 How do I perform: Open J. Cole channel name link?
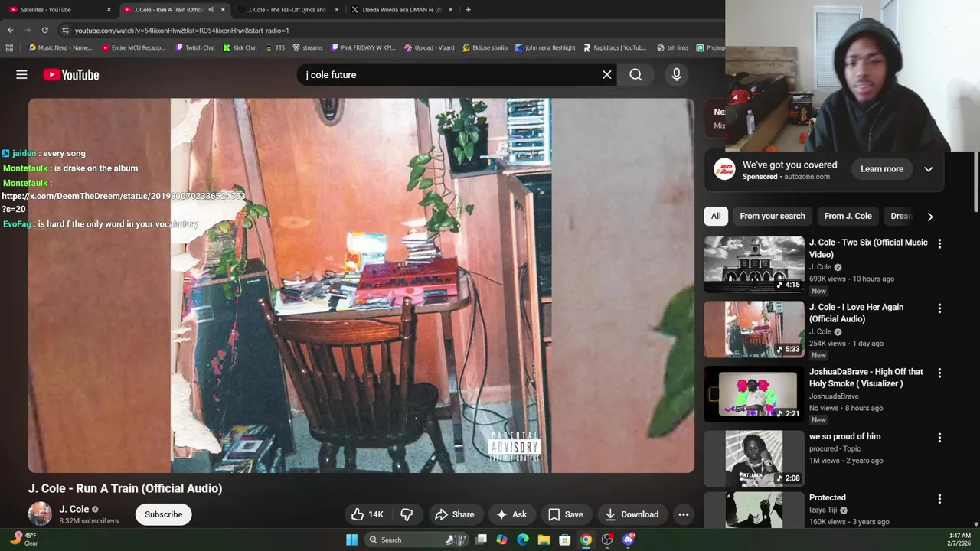pyautogui.click(x=74, y=509)
